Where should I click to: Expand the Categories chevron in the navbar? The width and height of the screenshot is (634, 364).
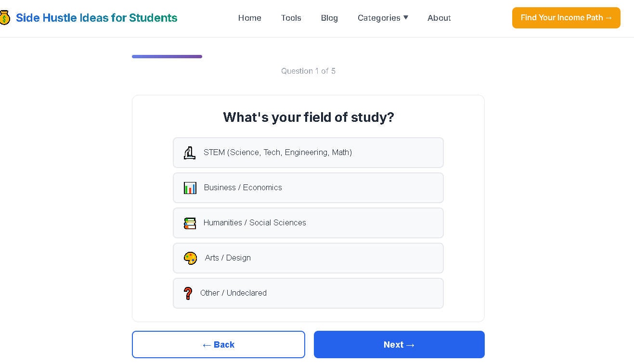(406, 17)
